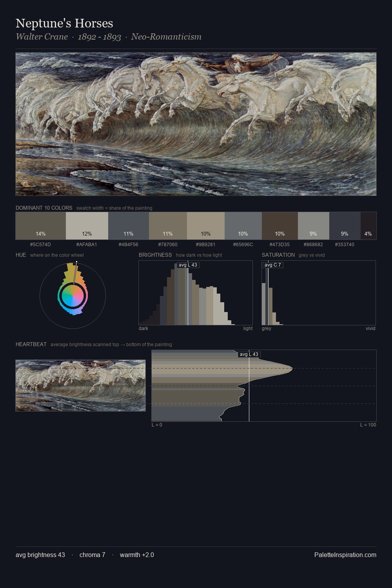The width and height of the screenshot is (392, 588).
Task: Click the 'avg L 43' label in heartbeat chart
Action: (249, 354)
